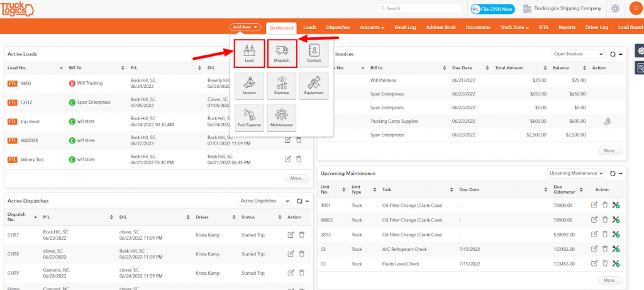The image size is (644, 290).
Task: Open the Maintenance tile
Action: pos(282,118)
